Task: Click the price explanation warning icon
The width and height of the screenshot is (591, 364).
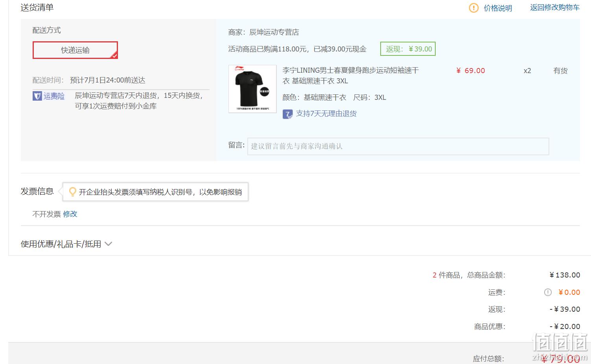Action: pyautogui.click(x=473, y=8)
